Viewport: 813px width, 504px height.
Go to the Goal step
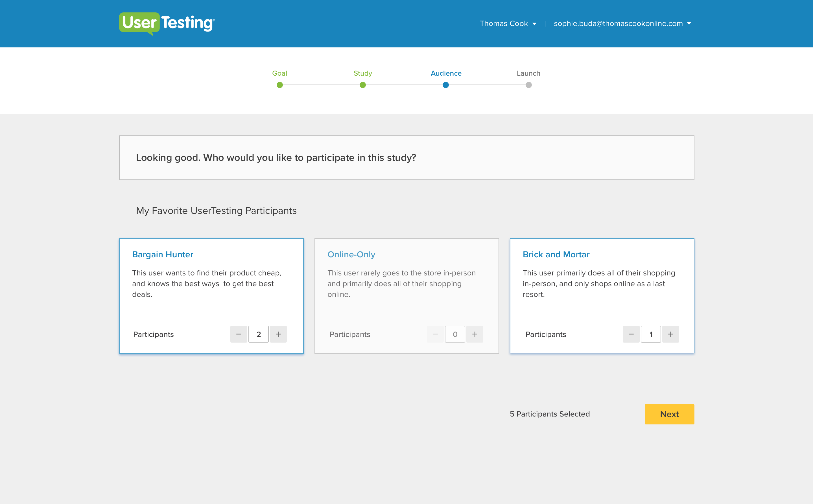coord(279,73)
